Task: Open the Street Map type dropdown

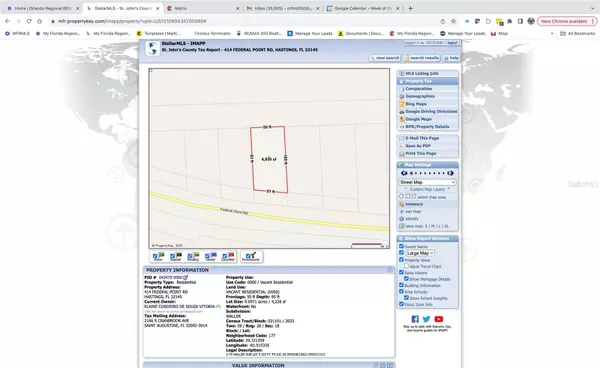Action: 427,182
